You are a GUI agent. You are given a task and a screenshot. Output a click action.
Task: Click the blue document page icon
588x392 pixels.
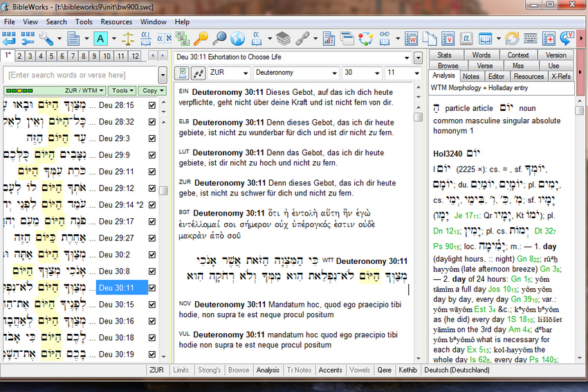click(x=73, y=38)
